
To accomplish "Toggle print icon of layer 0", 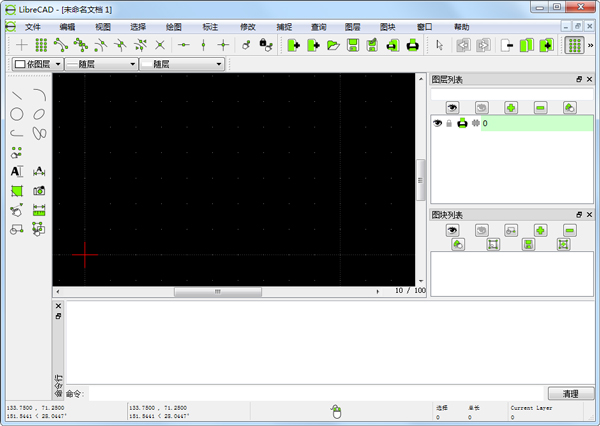I will [462, 123].
